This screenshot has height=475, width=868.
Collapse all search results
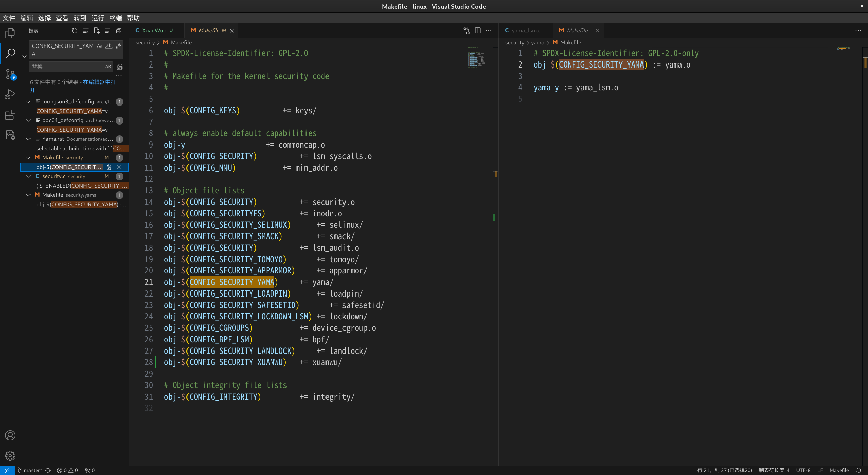[x=119, y=31]
